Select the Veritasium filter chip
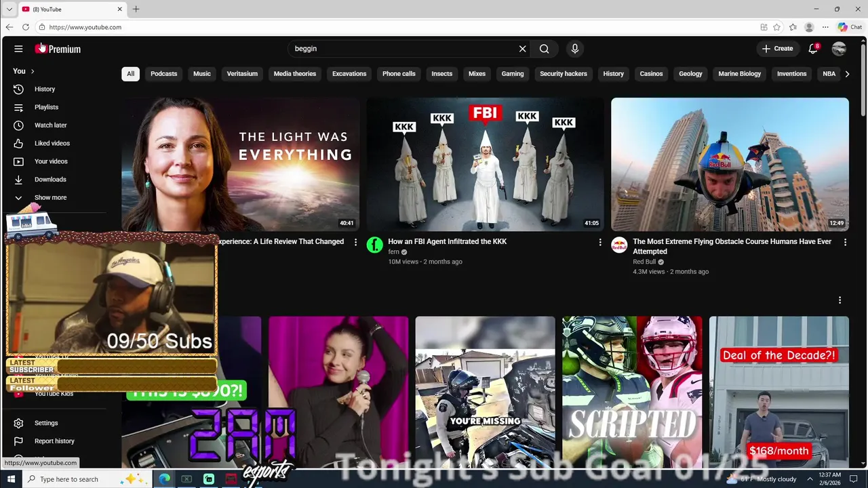 coord(242,74)
